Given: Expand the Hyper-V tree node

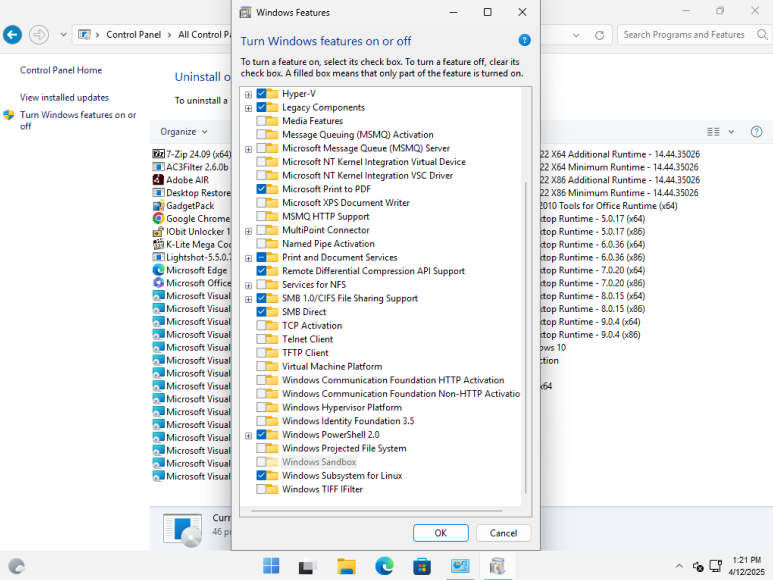Looking at the screenshot, I should point(248,94).
